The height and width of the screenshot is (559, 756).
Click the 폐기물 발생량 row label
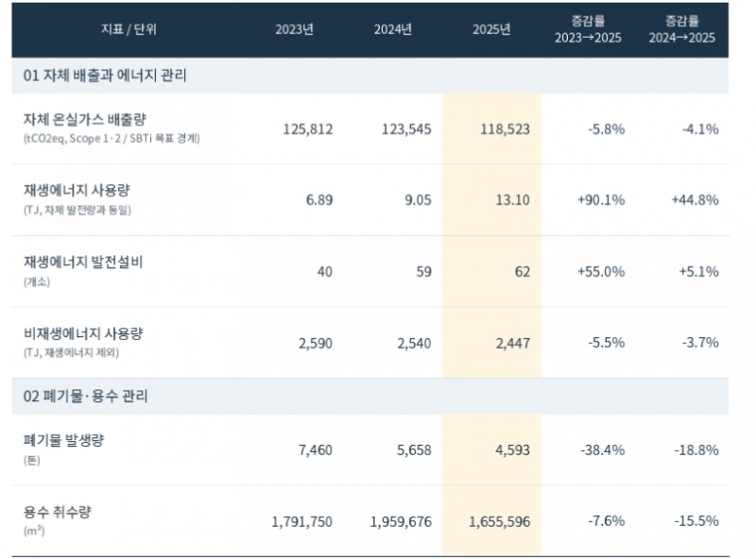[x=63, y=440]
